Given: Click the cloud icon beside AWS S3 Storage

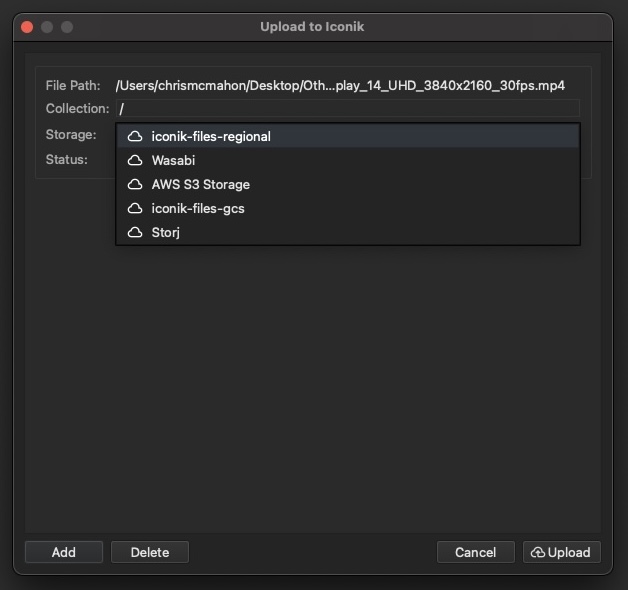Looking at the screenshot, I should pos(135,184).
